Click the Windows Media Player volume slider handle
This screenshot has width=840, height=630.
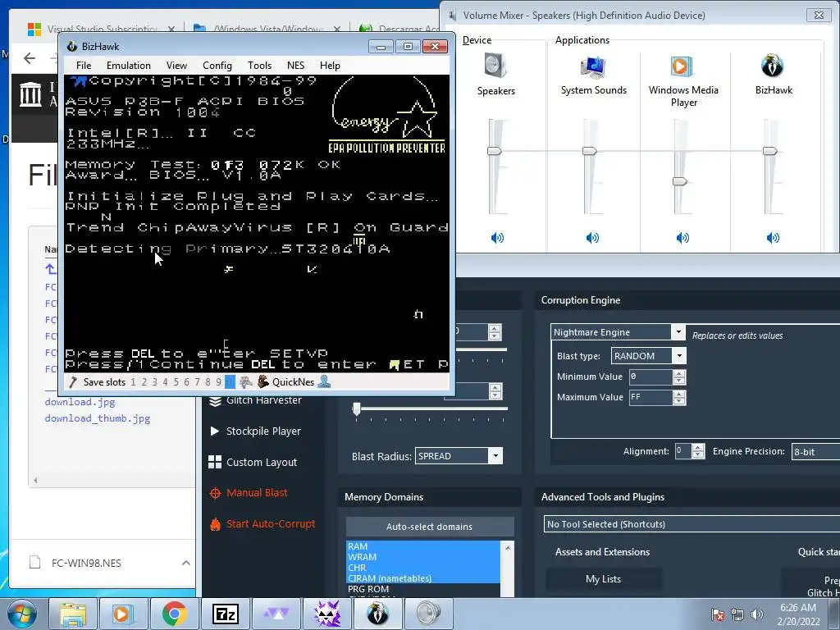point(679,181)
